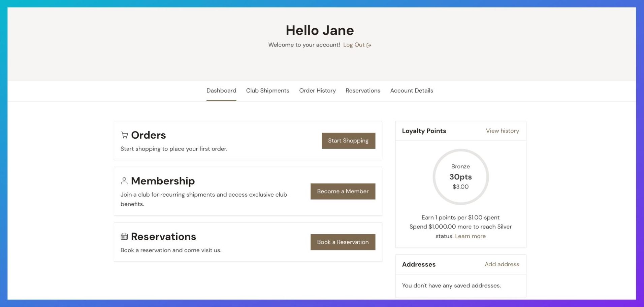644x307 pixels.
Task: Click the Hello Jane heading
Action: (320, 30)
